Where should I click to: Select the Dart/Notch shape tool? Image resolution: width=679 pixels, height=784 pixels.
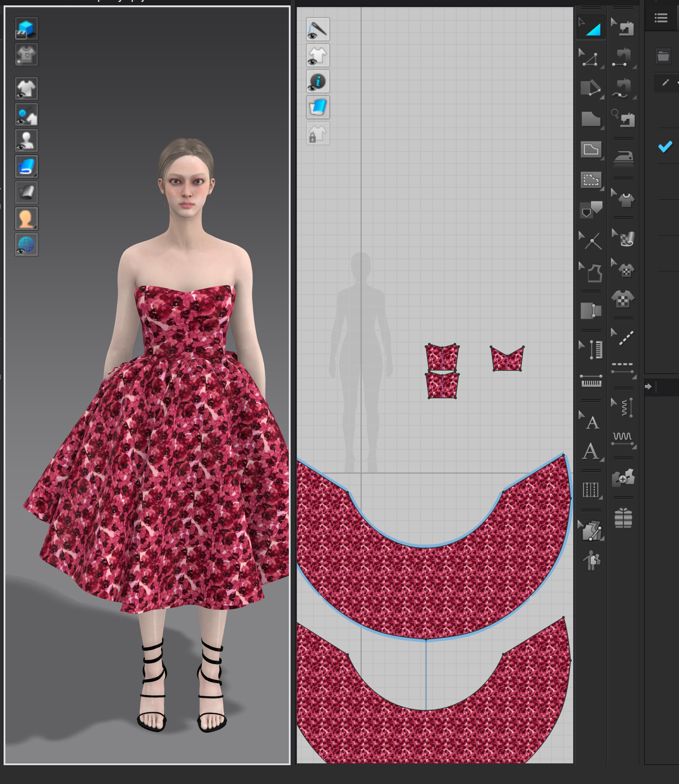pyautogui.click(x=591, y=209)
